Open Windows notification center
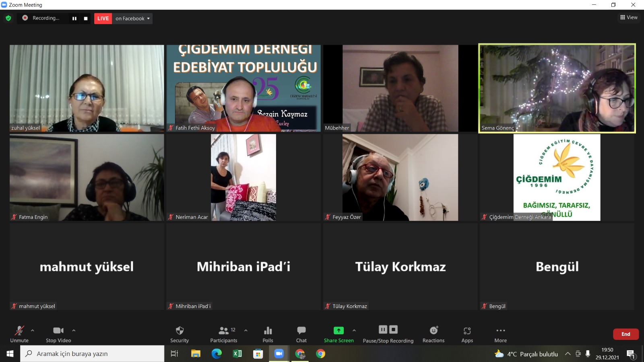Screen dimensions: 644x362 631,354
